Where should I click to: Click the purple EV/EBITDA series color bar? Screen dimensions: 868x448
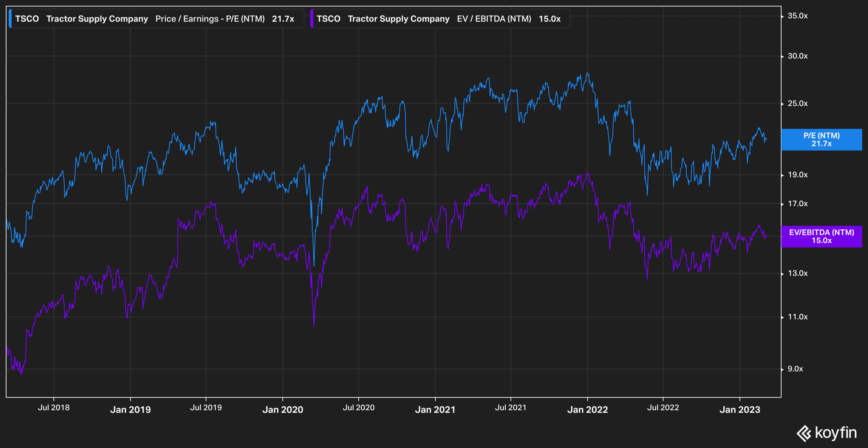tap(312, 19)
